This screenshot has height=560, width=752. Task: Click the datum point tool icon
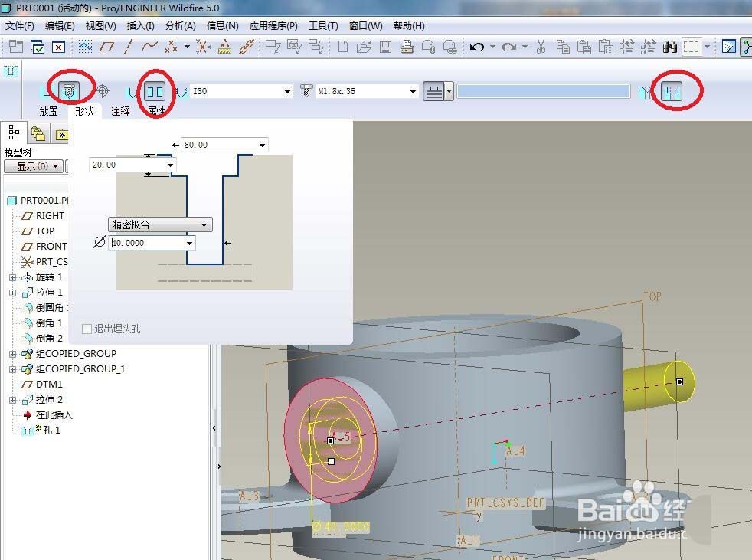tap(171, 47)
